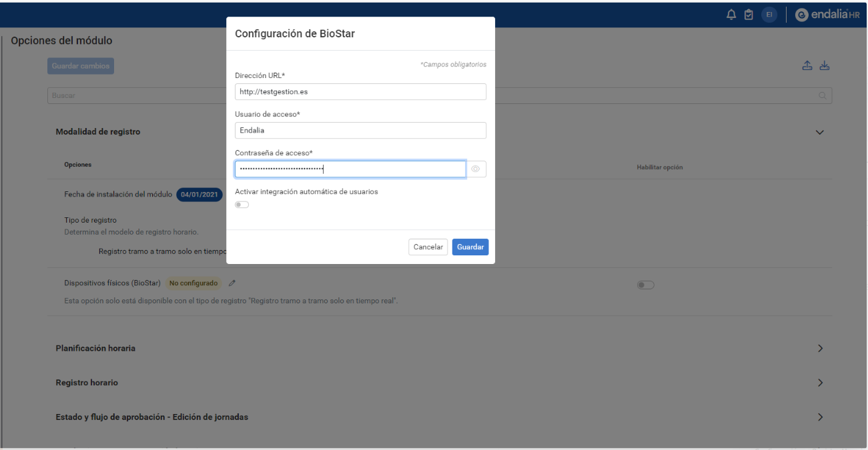Click the upload icon above the search bar

[x=807, y=65]
